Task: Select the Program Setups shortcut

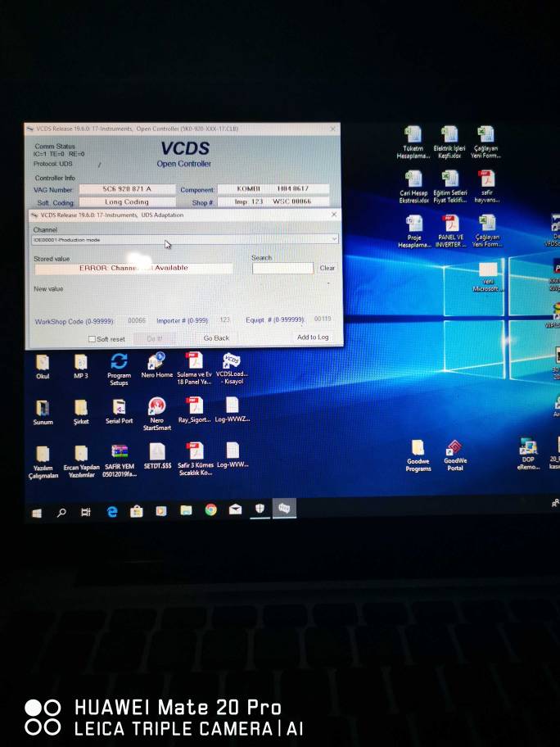Action: [119, 369]
